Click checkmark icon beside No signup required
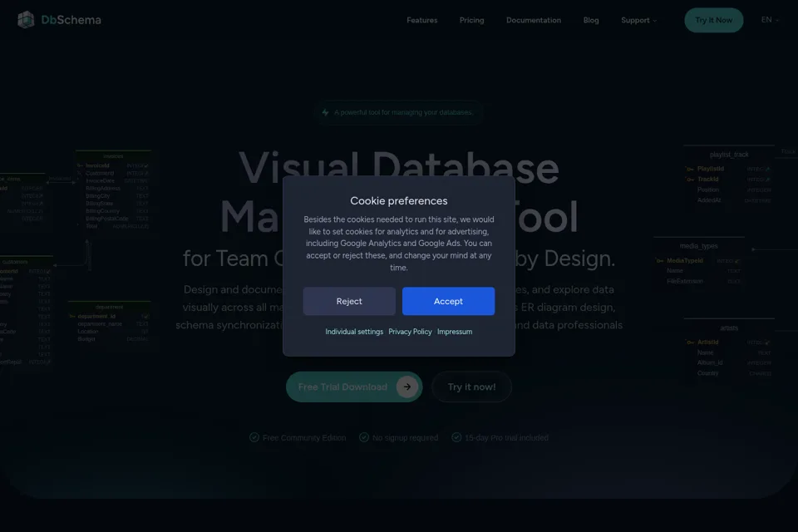The image size is (798, 532). click(x=364, y=437)
